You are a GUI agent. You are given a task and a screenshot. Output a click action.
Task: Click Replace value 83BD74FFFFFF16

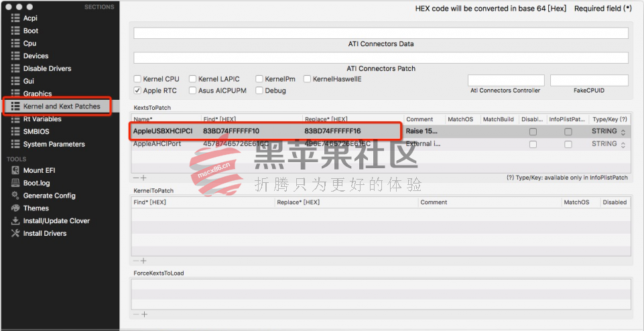pos(332,131)
